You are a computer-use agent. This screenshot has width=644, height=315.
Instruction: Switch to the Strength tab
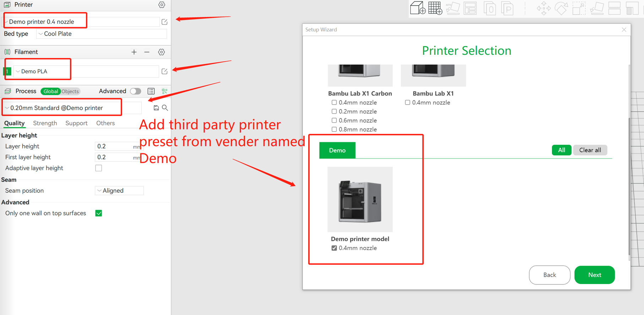click(x=45, y=123)
